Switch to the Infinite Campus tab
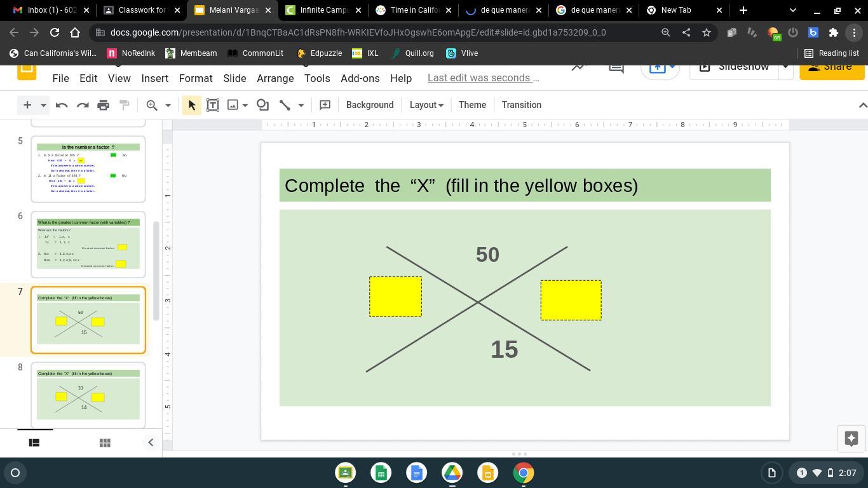868x488 pixels. pyautogui.click(x=322, y=10)
